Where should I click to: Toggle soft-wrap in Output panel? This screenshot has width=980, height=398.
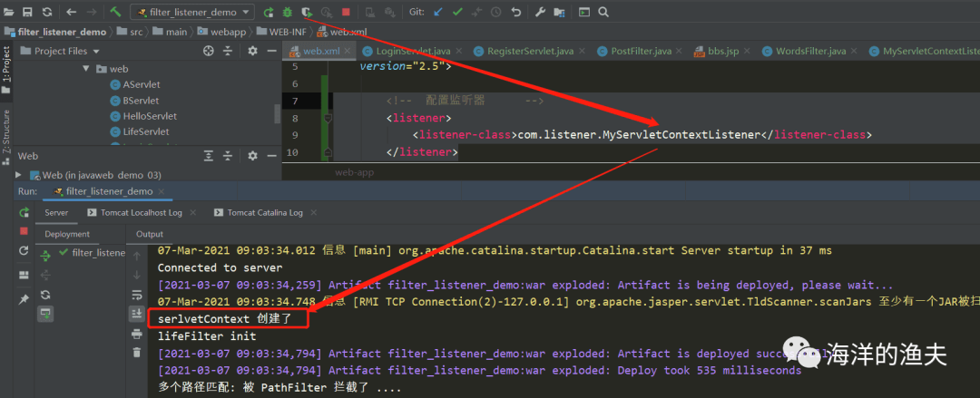click(136, 295)
